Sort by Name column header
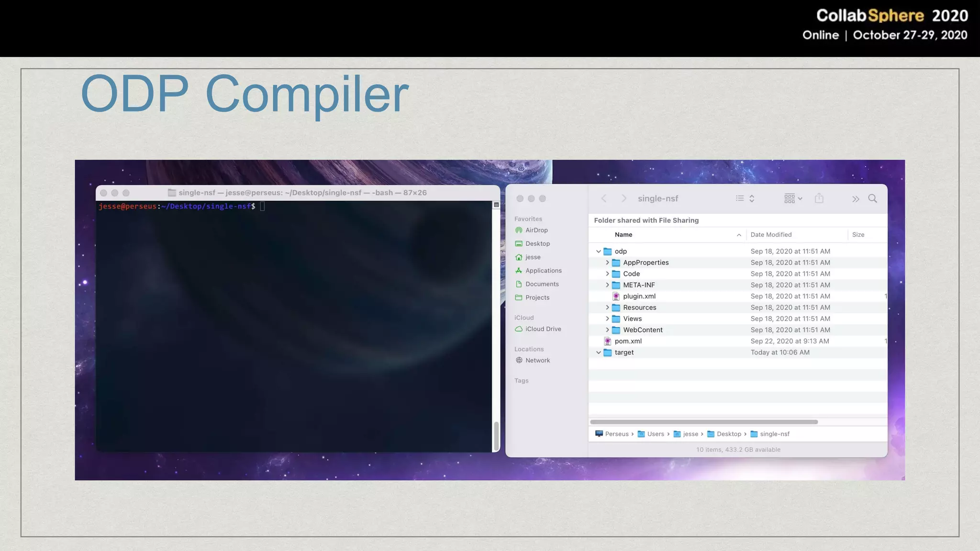Viewport: 980px width, 551px height. pyautogui.click(x=624, y=234)
